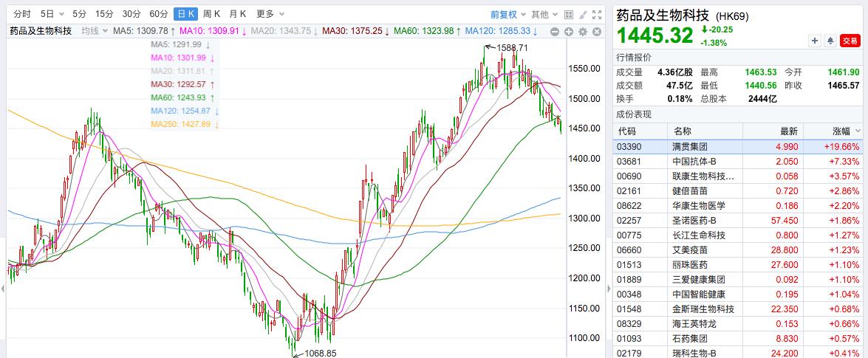Select the drawing pencil tool
868x358 pixels.
pyautogui.click(x=581, y=14)
